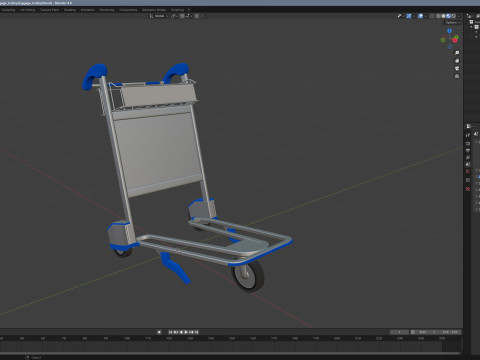This screenshot has width=480, height=360.
Task: Switch to the Animation workspace tab
Action: click(x=88, y=10)
